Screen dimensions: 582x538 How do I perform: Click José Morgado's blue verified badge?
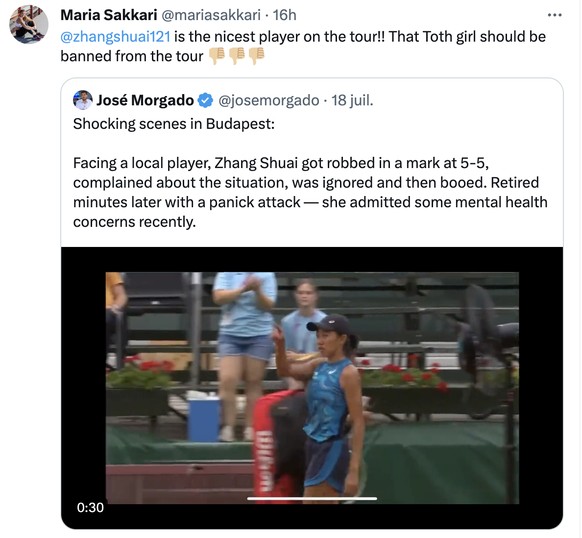(205, 100)
